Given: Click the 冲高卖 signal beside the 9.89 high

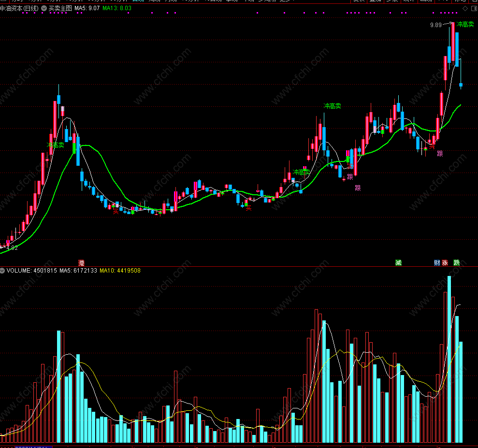Looking at the screenshot, I should pyautogui.click(x=465, y=24).
